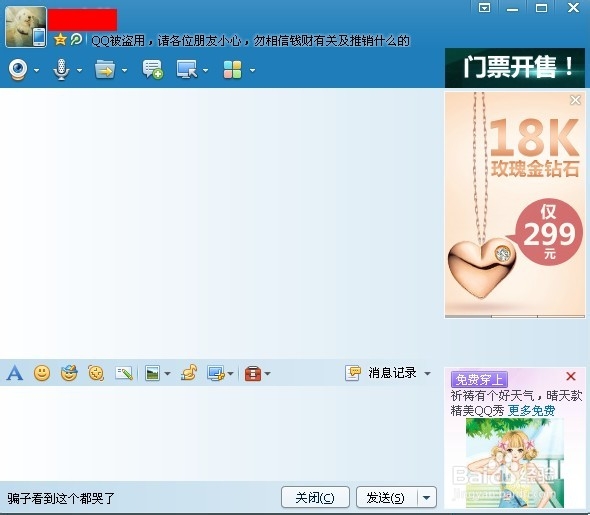Image resolution: width=590 pixels, height=515 pixels.
Task: Open font settings with letter A icon
Action: [x=15, y=373]
